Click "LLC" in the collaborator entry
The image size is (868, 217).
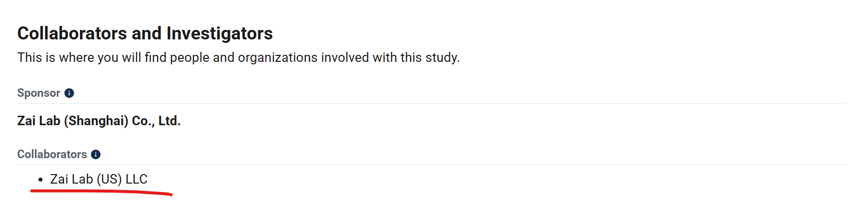click(136, 179)
